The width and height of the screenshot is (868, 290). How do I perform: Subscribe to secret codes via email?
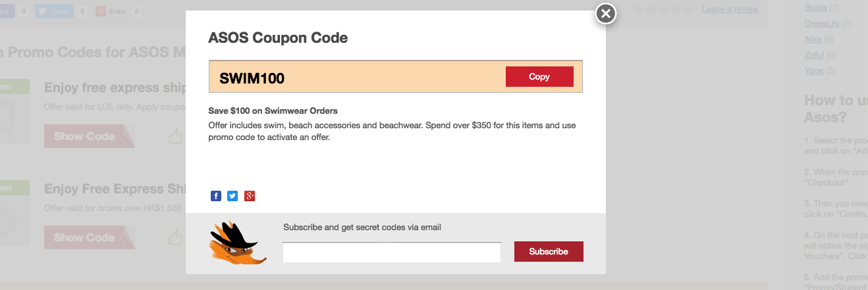549,251
